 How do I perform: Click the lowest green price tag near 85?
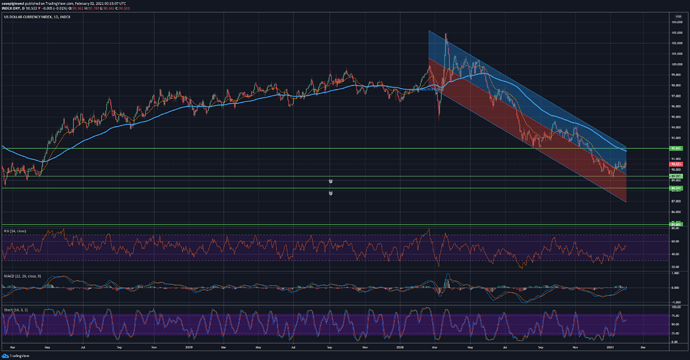point(675,224)
